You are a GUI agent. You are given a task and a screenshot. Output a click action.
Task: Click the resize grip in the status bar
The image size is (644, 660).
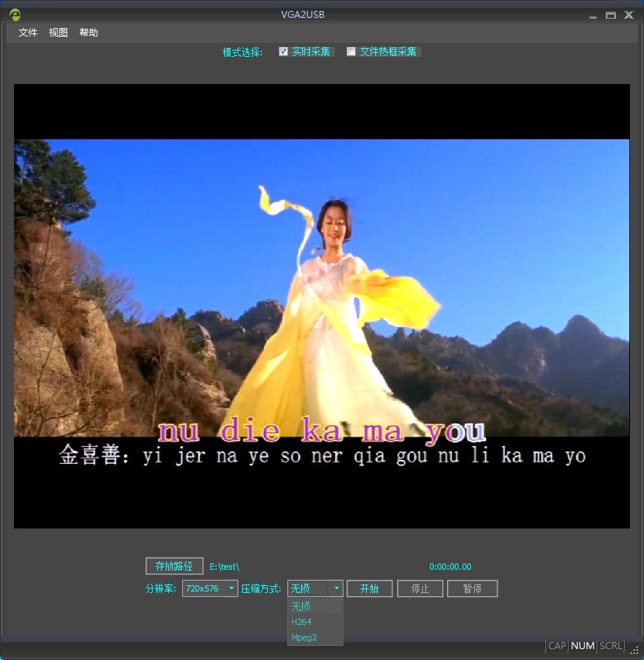point(633,648)
